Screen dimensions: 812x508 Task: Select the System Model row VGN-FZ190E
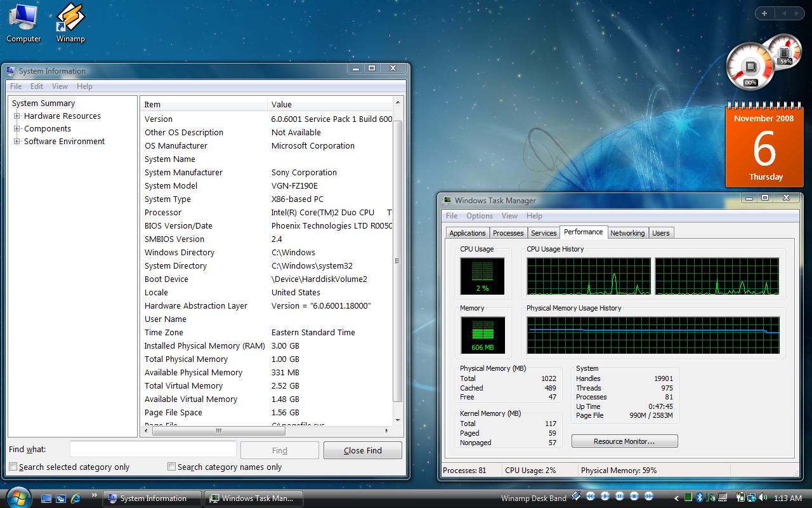pos(266,185)
